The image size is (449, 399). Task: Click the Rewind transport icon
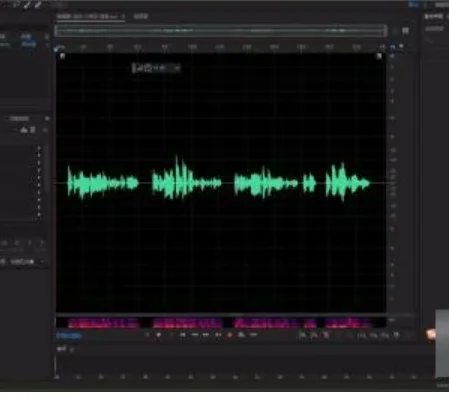pos(194,335)
